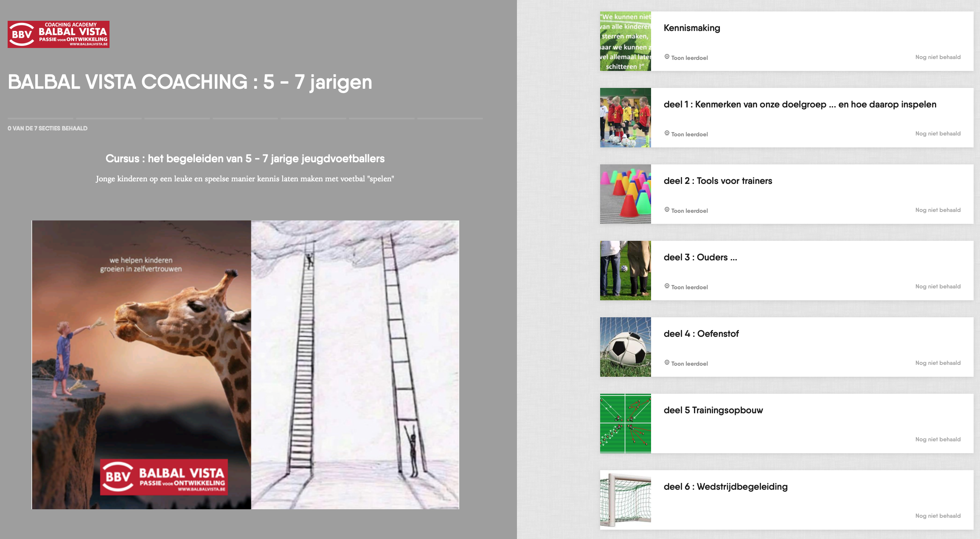Click the soccer ball in net thumbnail

[x=625, y=347]
